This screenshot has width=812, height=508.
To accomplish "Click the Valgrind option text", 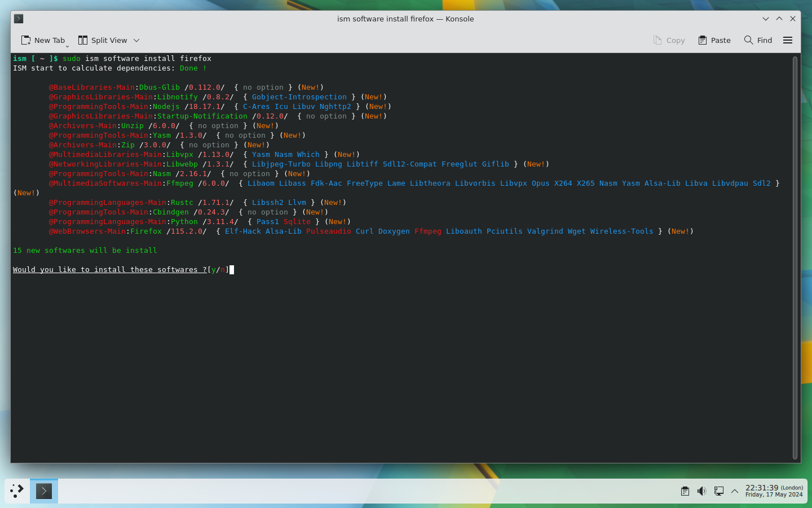I will (545, 231).
